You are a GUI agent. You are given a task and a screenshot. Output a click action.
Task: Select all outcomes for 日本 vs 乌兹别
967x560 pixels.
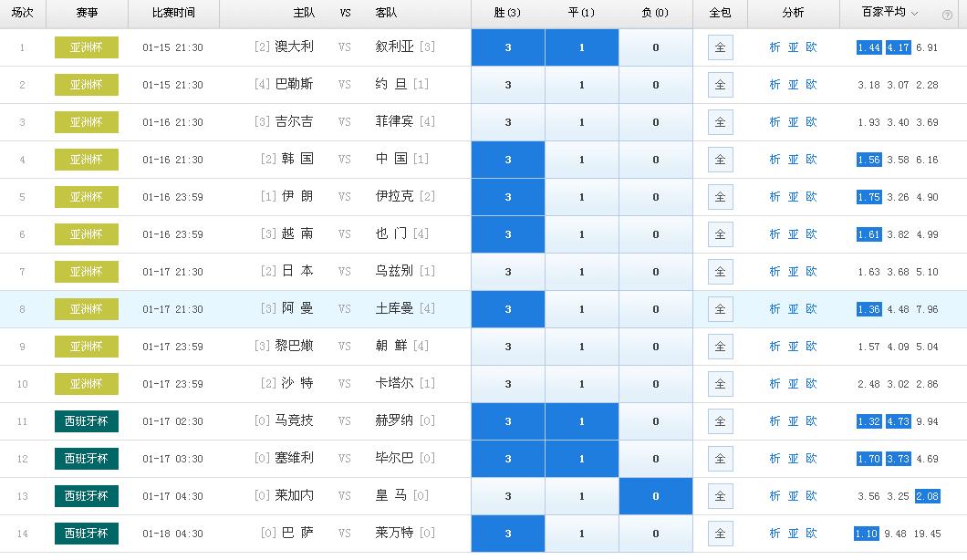click(x=721, y=272)
